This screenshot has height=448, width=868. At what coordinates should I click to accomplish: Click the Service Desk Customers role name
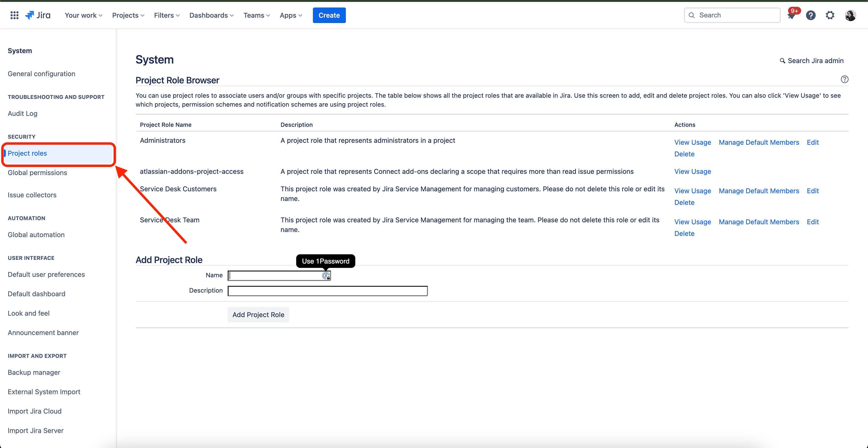[x=178, y=189]
